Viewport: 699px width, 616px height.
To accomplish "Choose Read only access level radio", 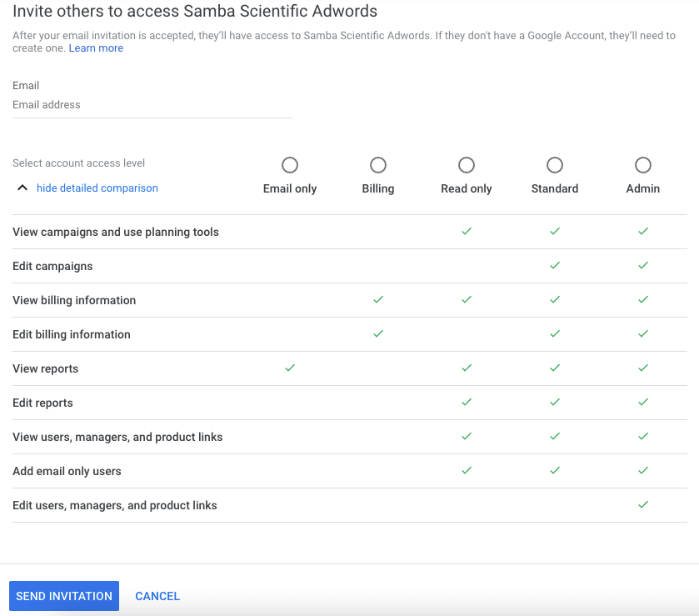I will click(x=467, y=165).
